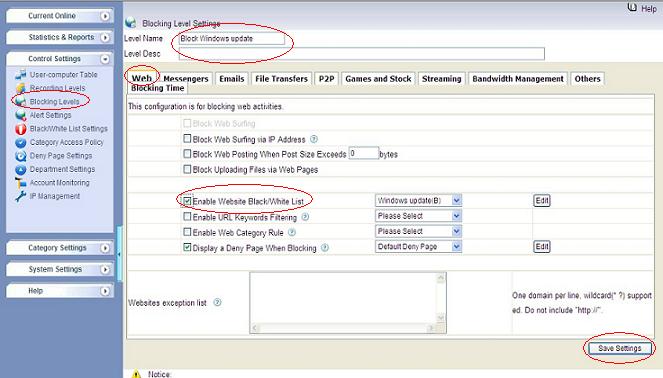Switch to the Streaming tab
The width and height of the screenshot is (663, 378).
click(441, 79)
